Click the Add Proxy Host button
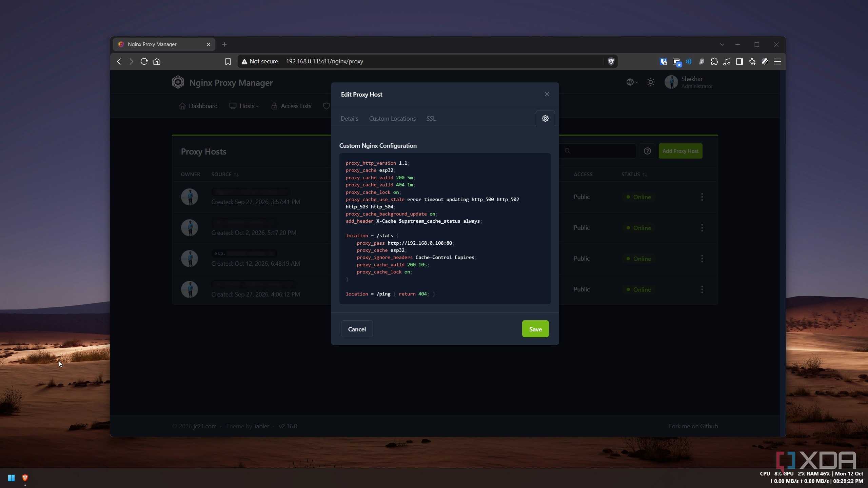The width and height of the screenshot is (868, 488). pyautogui.click(x=680, y=151)
